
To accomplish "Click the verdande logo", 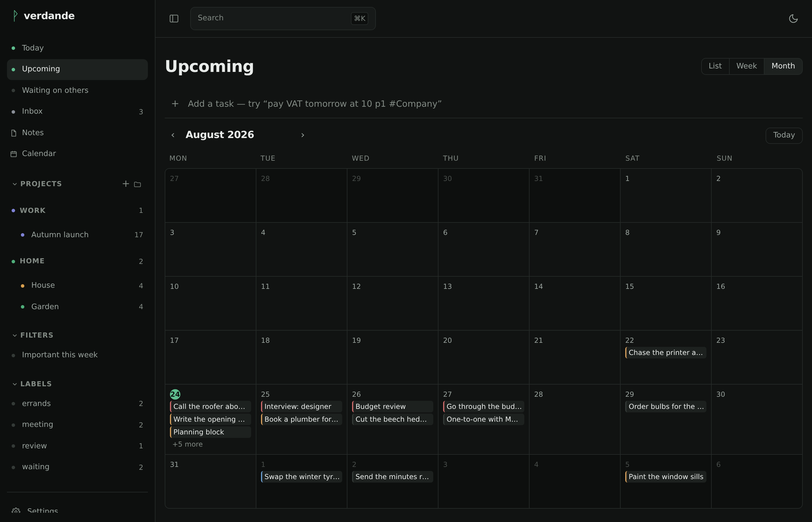I will pos(43,16).
